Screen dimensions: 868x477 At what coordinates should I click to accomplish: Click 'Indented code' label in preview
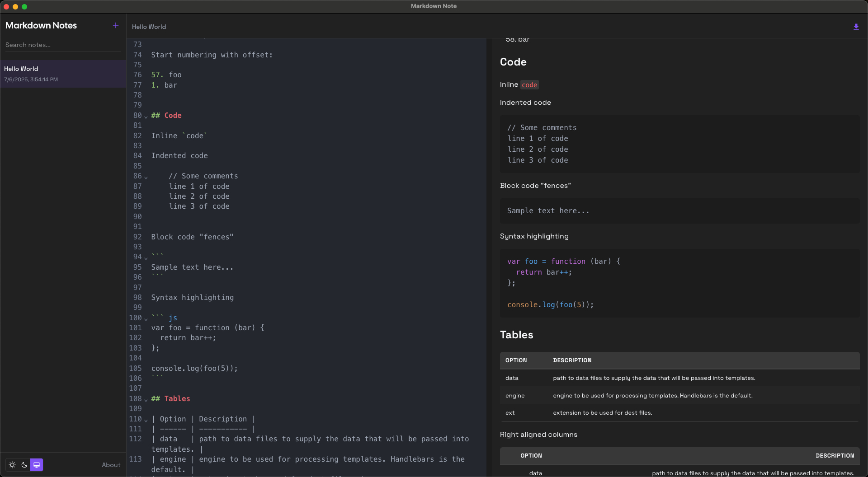pos(525,102)
